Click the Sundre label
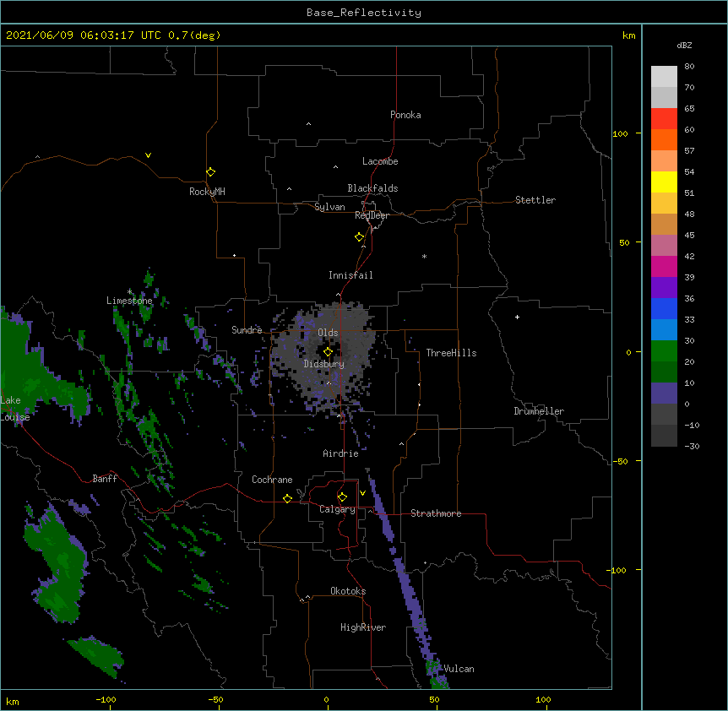Image resolution: width=728 pixels, height=711 pixels. [x=247, y=330]
